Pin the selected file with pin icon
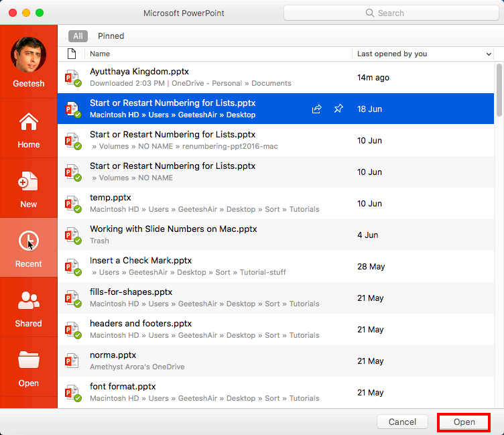Image resolution: width=504 pixels, height=435 pixels. 338,109
